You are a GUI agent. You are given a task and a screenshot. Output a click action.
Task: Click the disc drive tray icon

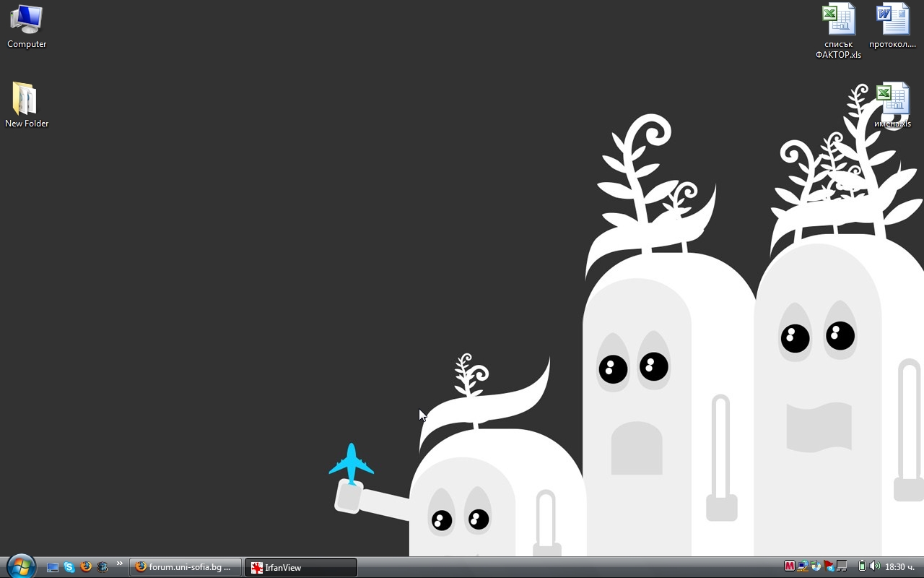pyautogui.click(x=815, y=566)
